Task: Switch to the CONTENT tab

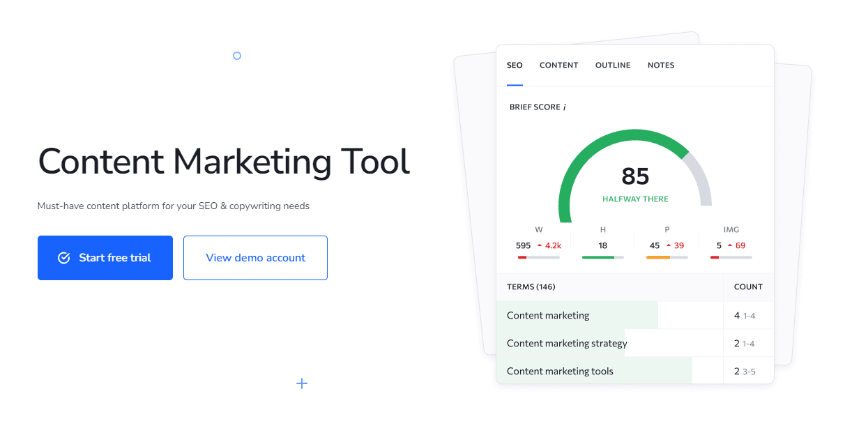Action: click(558, 65)
